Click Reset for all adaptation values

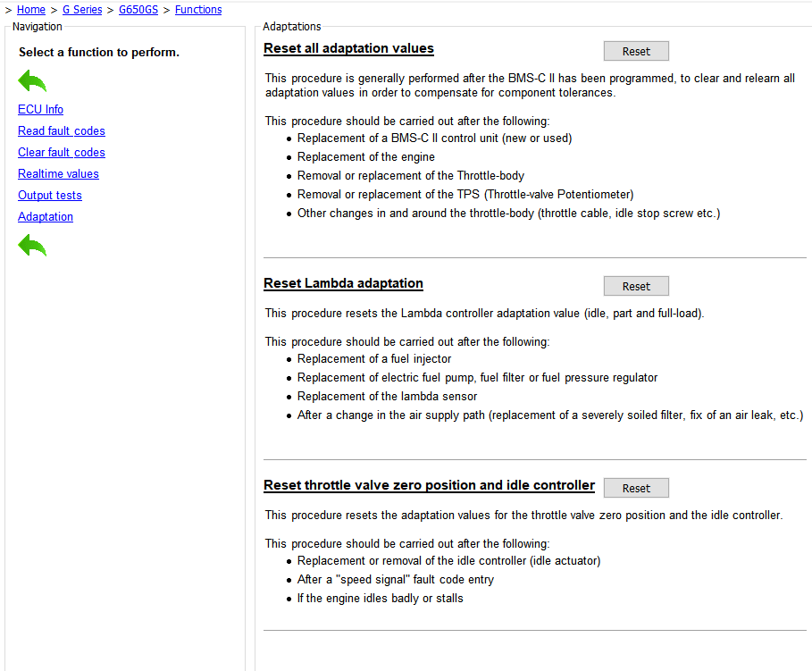[x=636, y=51]
